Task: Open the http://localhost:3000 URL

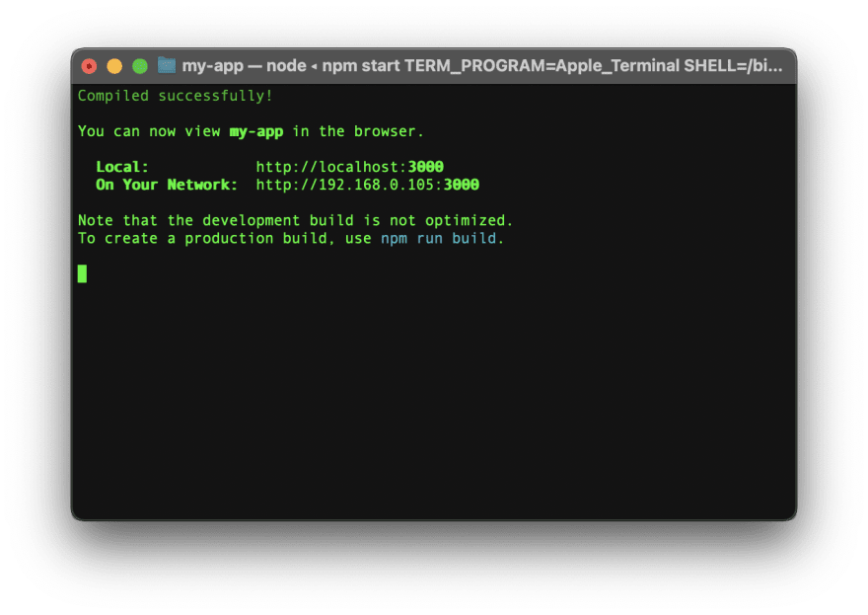Action: coord(349,167)
